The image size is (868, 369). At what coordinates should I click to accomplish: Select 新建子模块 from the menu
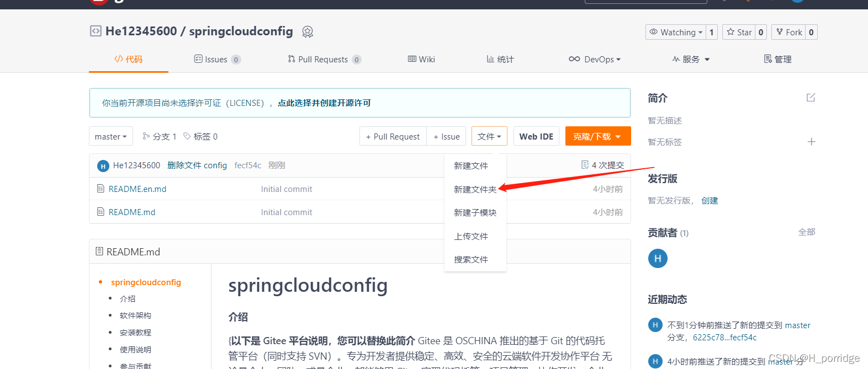pyautogui.click(x=475, y=212)
